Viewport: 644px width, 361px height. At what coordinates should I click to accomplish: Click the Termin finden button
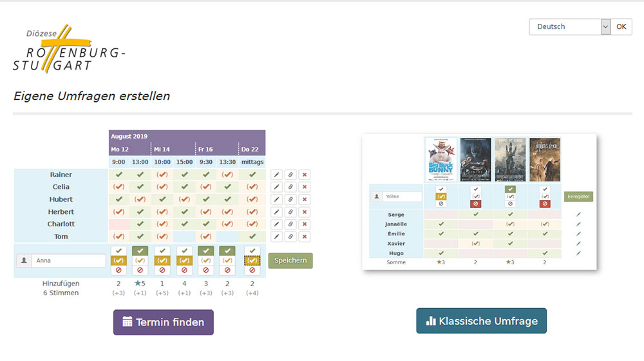163,322
